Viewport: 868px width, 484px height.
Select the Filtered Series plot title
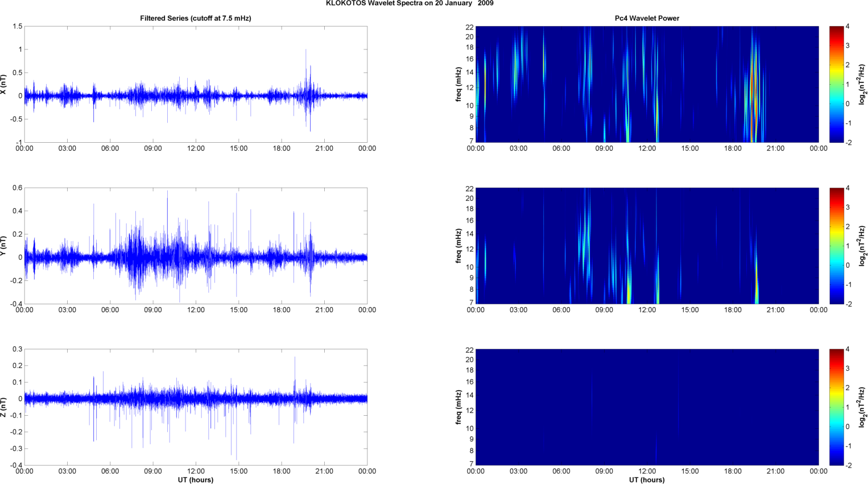tap(195, 18)
